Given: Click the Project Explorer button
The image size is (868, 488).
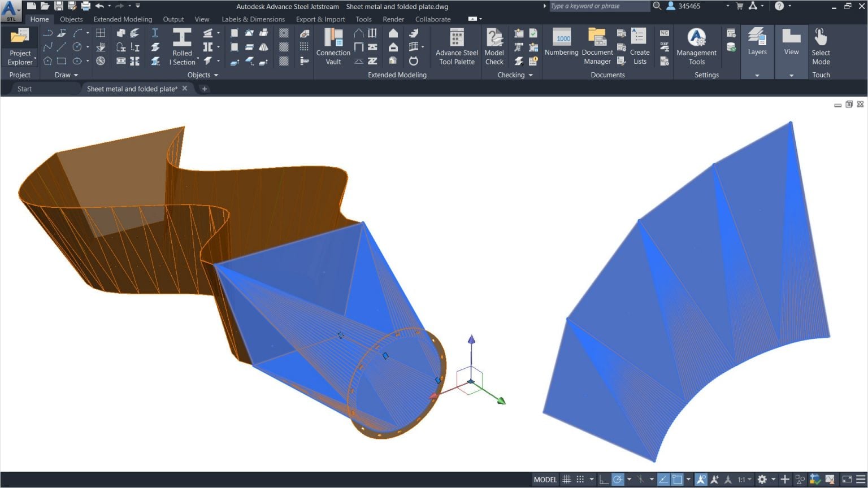Looking at the screenshot, I should coord(20,45).
